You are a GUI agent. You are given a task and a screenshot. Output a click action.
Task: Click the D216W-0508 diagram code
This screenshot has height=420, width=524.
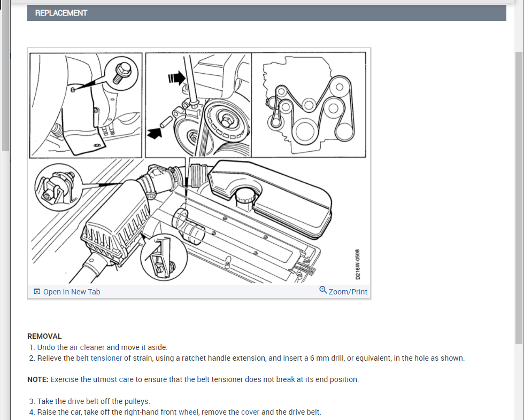click(x=358, y=265)
